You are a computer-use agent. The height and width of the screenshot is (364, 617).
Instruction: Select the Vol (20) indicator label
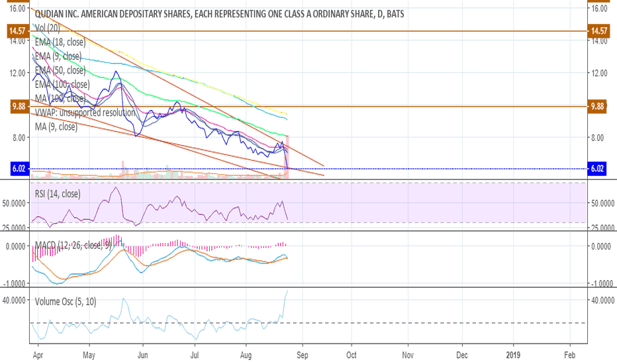pyautogui.click(x=48, y=28)
